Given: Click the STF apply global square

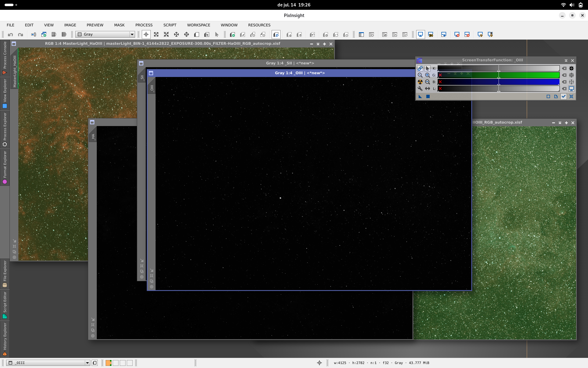Looking at the screenshot, I should [428, 97].
